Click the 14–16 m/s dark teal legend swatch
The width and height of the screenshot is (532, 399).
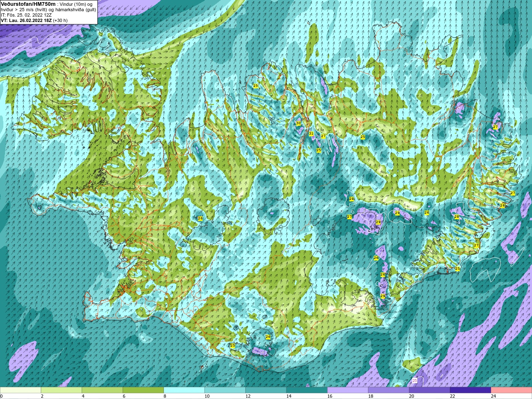[x=307, y=390]
